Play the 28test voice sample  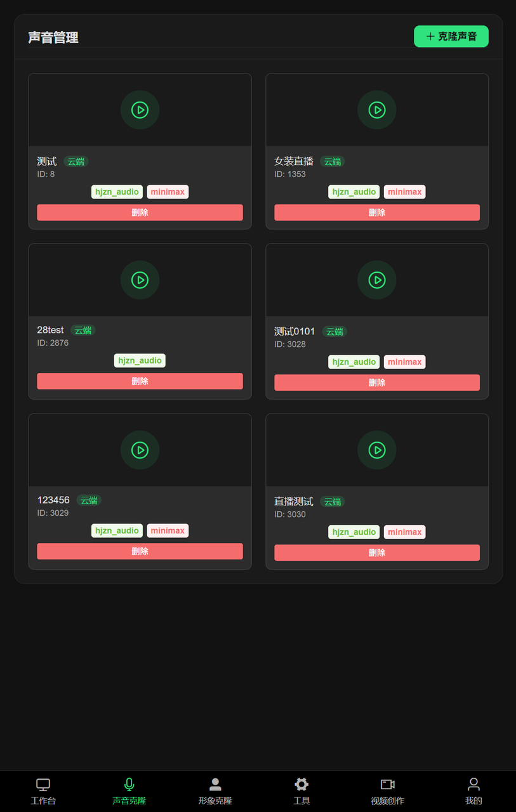pyautogui.click(x=140, y=280)
